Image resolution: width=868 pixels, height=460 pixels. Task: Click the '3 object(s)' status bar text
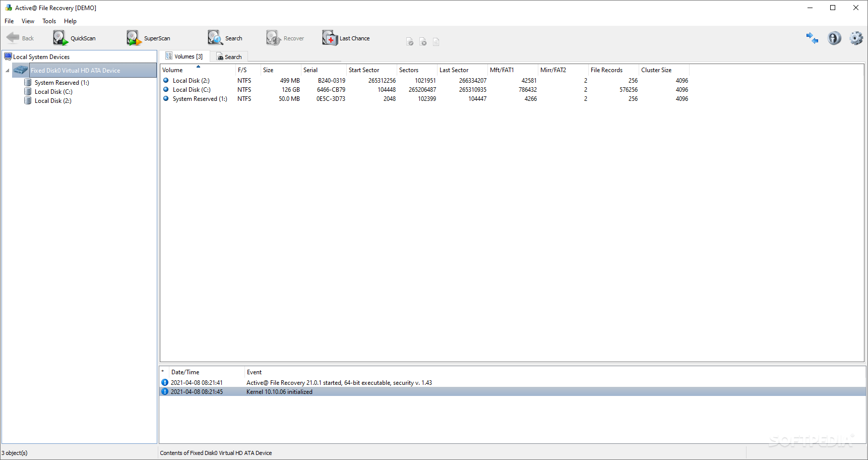point(15,453)
